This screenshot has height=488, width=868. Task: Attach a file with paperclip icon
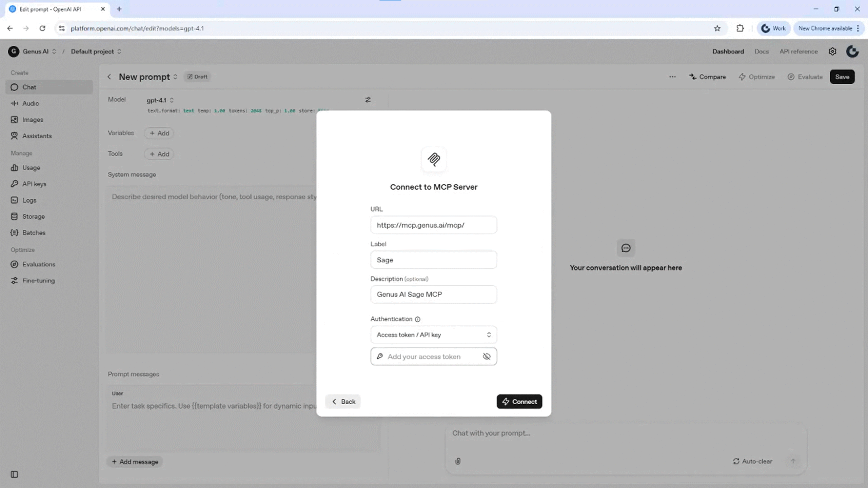click(458, 462)
